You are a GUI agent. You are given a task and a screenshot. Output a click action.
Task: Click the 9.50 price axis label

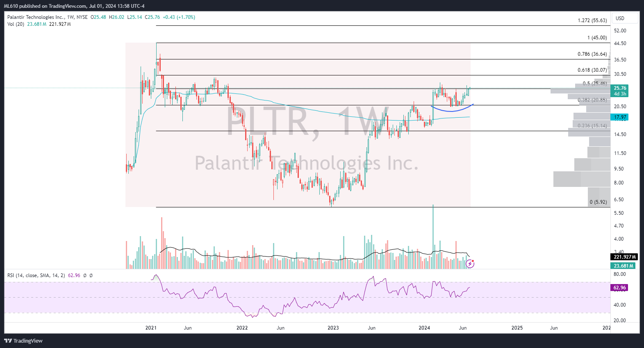point(619,169)
